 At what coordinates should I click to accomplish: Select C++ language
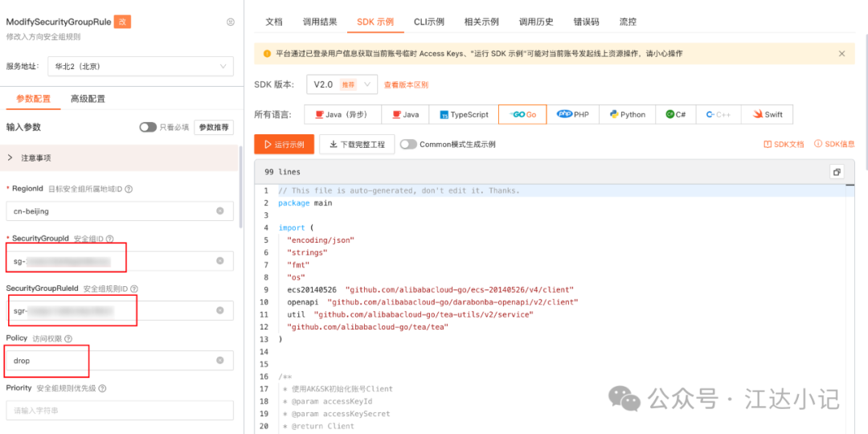(x=719, y=115)
